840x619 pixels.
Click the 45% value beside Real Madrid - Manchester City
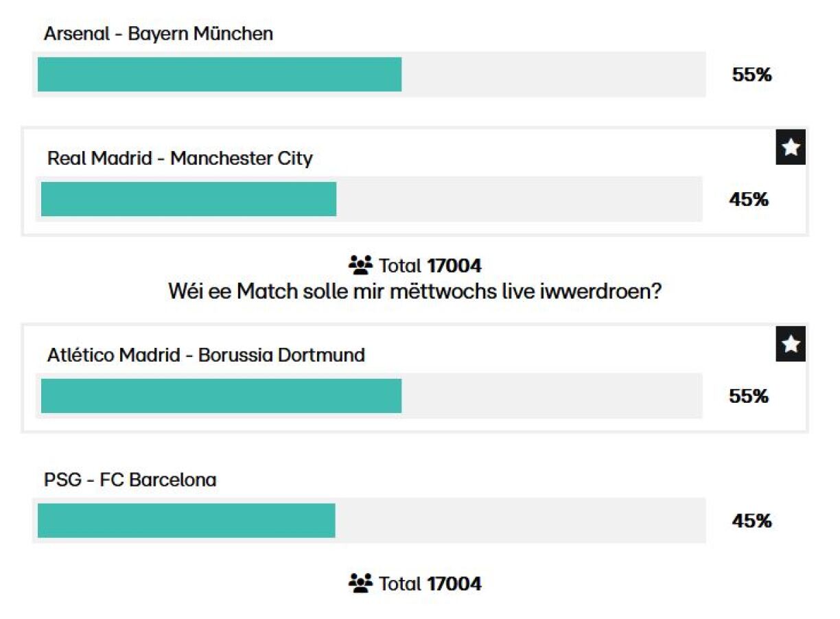click(749, 200)
